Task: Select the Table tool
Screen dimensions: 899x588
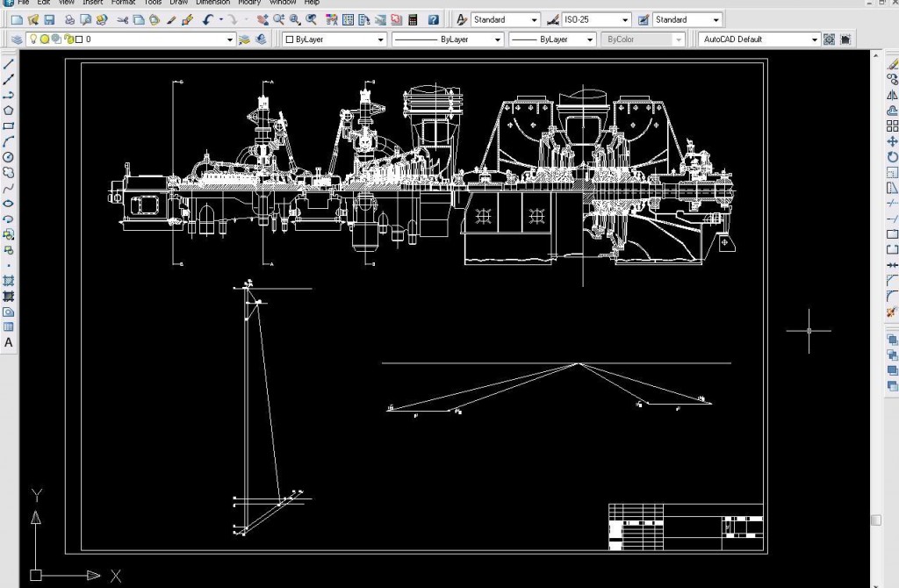Action: 9,327
